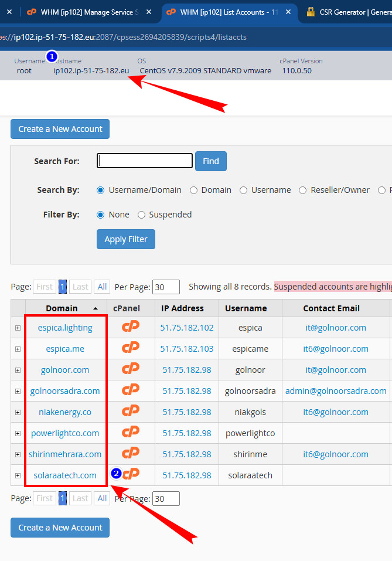
Task: Open cPanel icon for shirinmehrara.com
Action: pos(130,454)
